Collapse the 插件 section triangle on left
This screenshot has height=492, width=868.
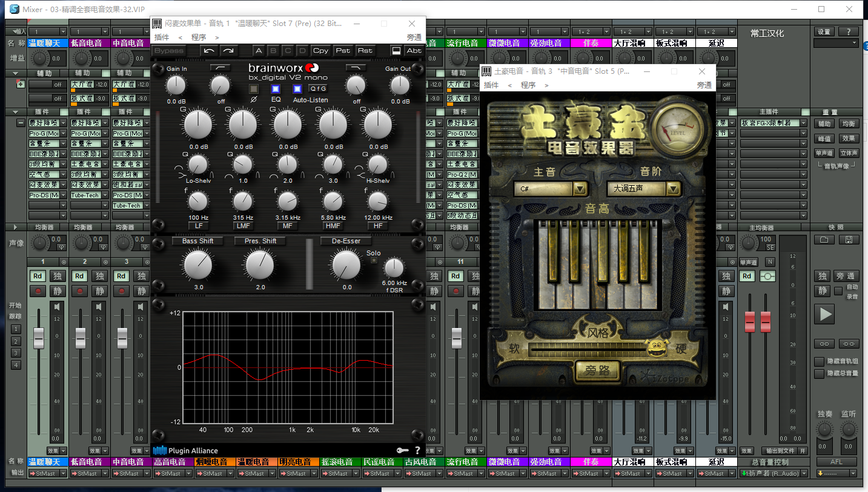click(x=15, y=112)
